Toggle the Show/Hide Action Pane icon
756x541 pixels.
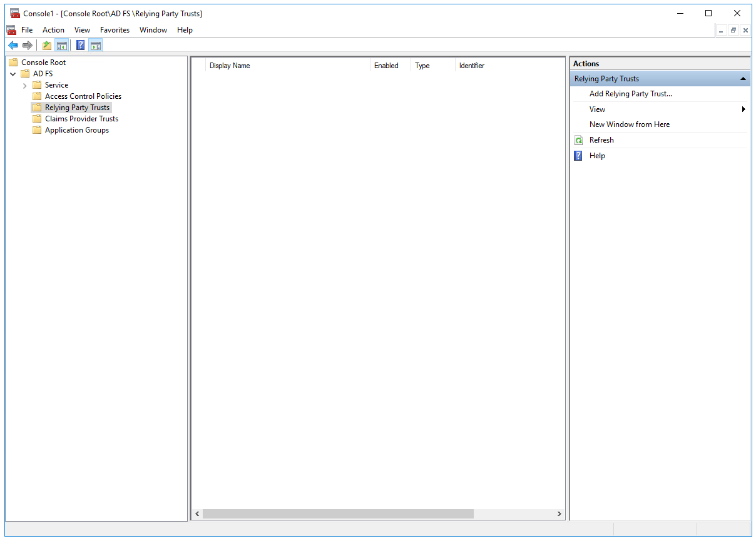point(95,44)
